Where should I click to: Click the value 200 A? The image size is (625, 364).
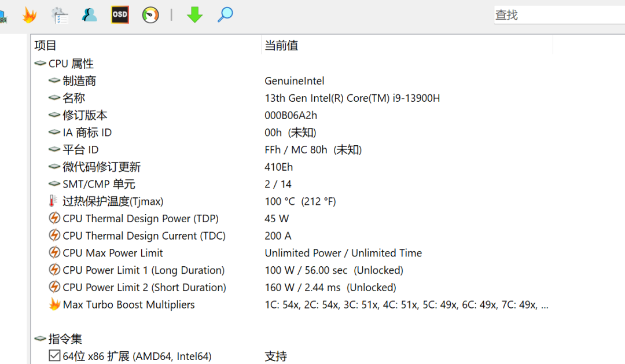click(x=278, y=236)
